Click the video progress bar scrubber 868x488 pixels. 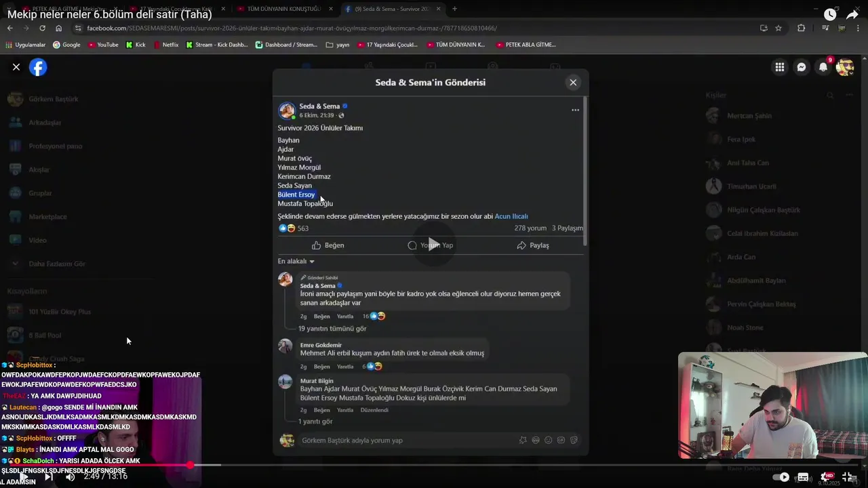191,465
